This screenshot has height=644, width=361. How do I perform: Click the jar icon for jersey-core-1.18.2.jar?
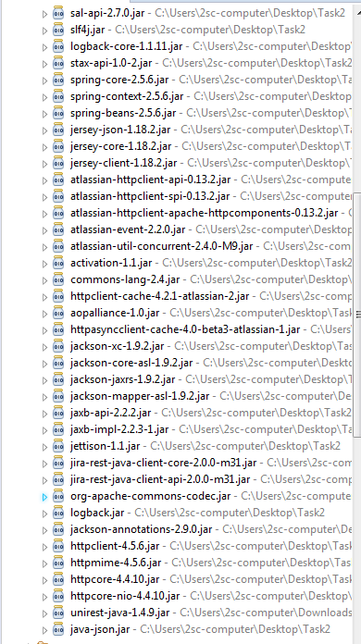(x=58, y=146)
